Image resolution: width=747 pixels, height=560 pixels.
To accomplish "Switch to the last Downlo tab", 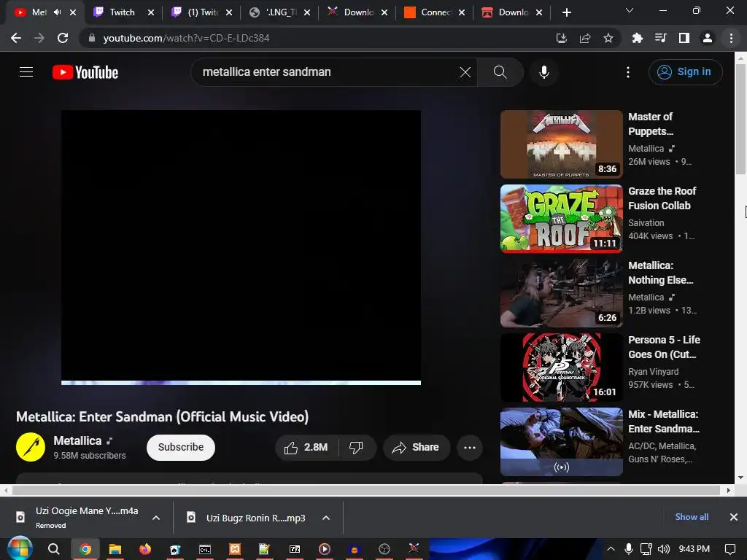I will [x=513, y=12].
